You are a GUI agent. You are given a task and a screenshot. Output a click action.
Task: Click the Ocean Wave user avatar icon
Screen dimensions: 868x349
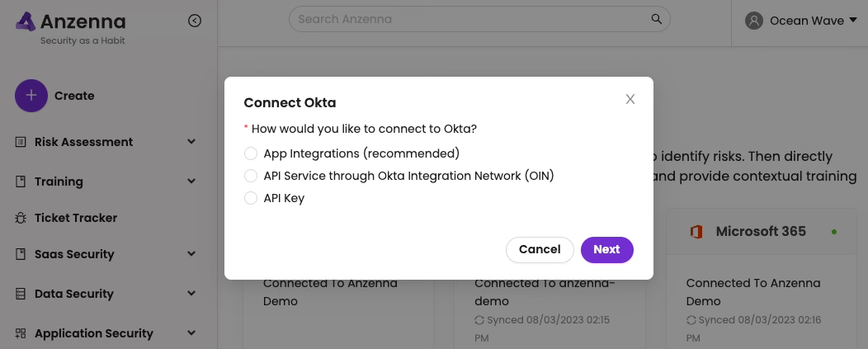753,21
